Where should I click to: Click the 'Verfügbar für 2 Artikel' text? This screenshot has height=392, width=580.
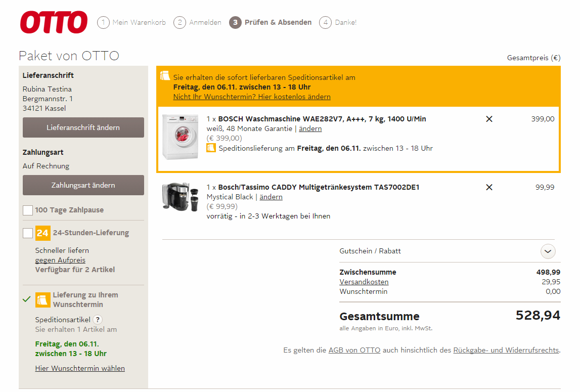[x=75, y=270]
